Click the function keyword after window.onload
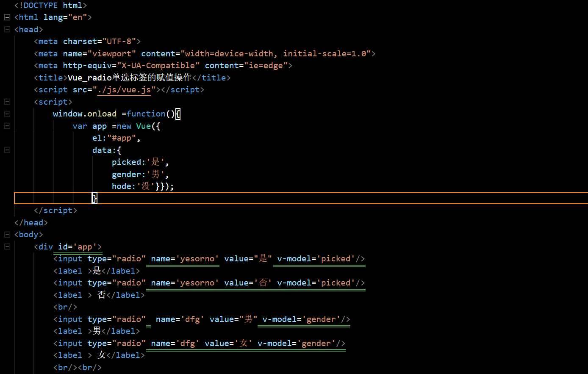This screenshot has height=374, width=588. 146,114
